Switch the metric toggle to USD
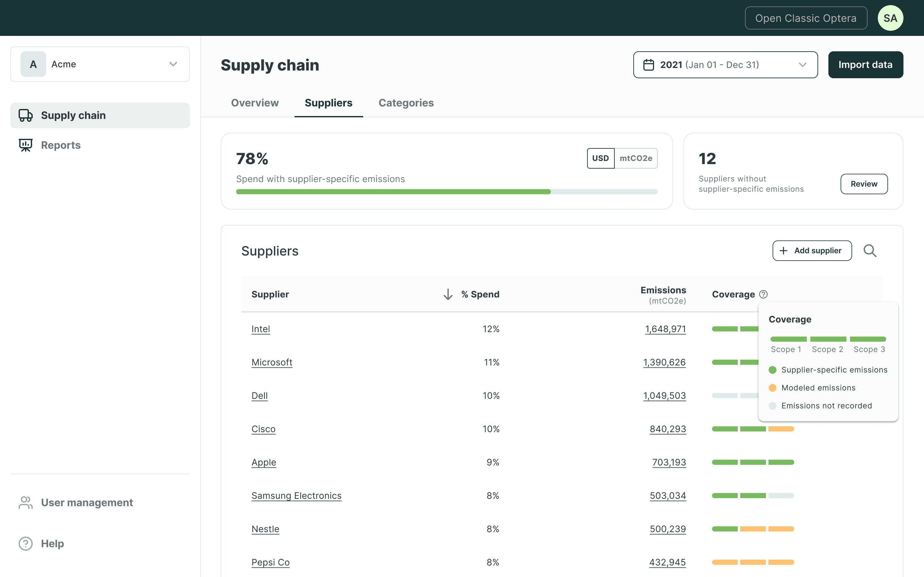 601,158
